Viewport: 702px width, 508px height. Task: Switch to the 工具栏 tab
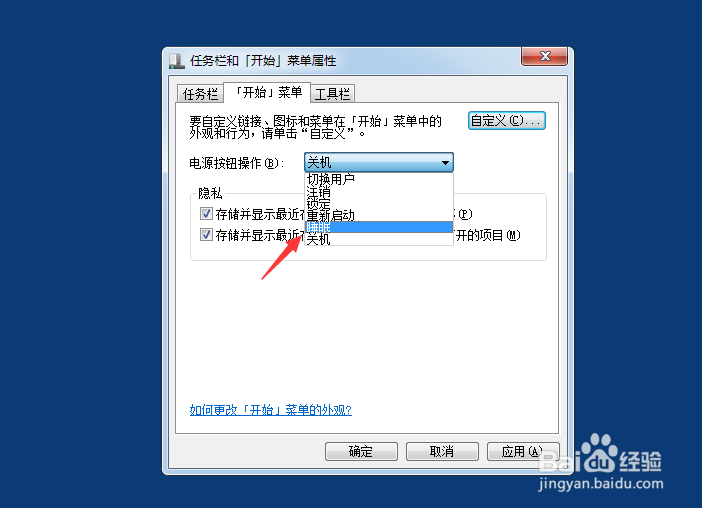coord(332,94)
